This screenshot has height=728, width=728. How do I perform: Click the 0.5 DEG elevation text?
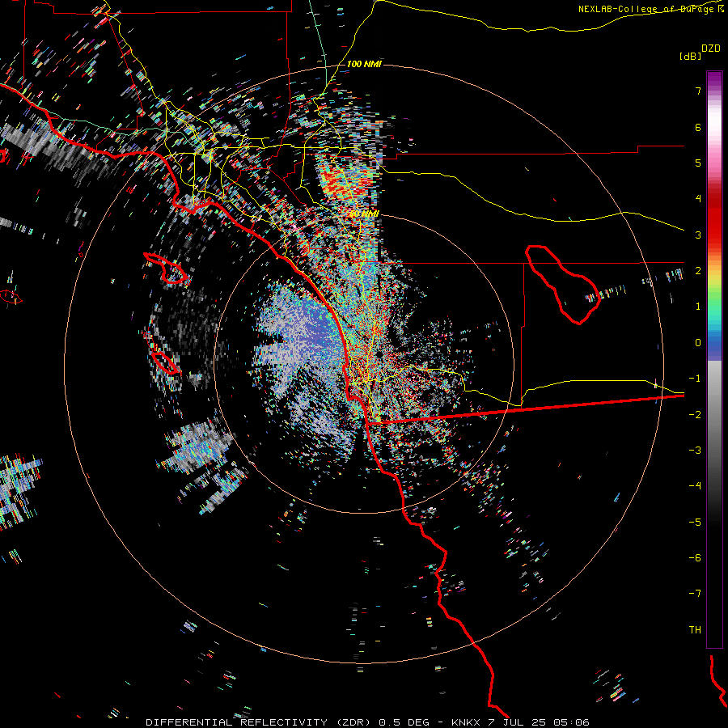click(404, 722)
